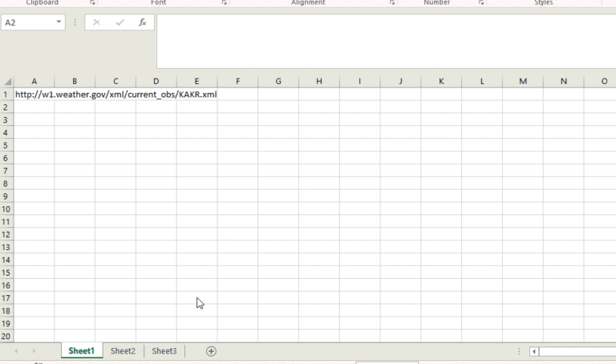Click the sheet tab bar splitter dots

pyautogui.click(x=519, y=351)
